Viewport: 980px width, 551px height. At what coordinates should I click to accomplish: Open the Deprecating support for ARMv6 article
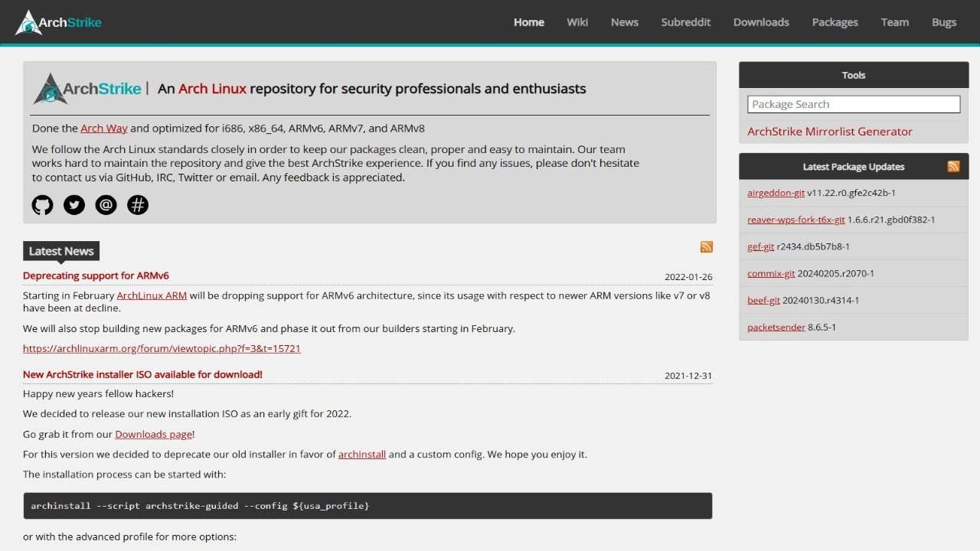(96, 275)
